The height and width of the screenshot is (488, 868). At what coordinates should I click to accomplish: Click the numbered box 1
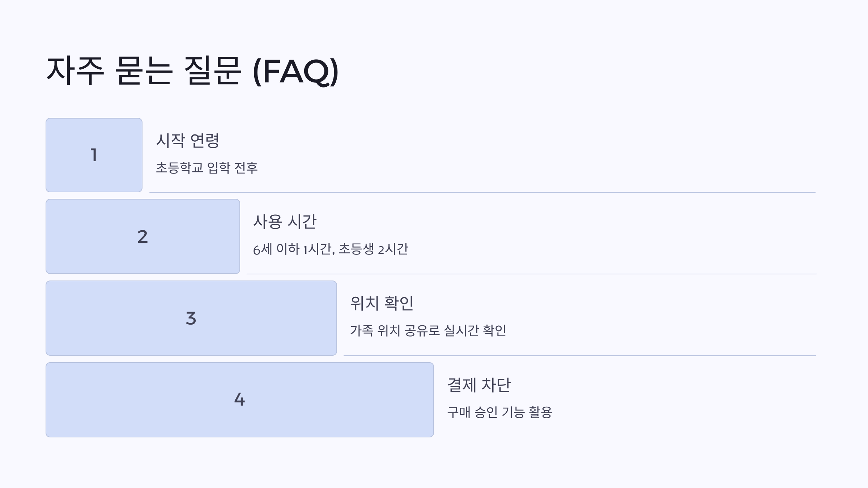point(94,155)
